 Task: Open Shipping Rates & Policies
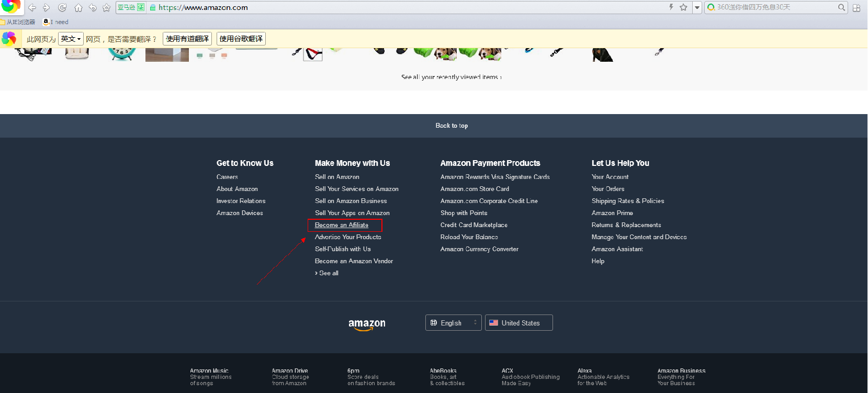pos(628,201)
